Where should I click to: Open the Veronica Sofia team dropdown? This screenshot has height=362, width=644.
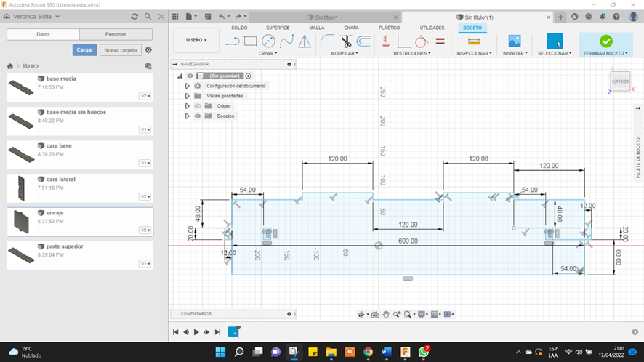tap(36, 17)
